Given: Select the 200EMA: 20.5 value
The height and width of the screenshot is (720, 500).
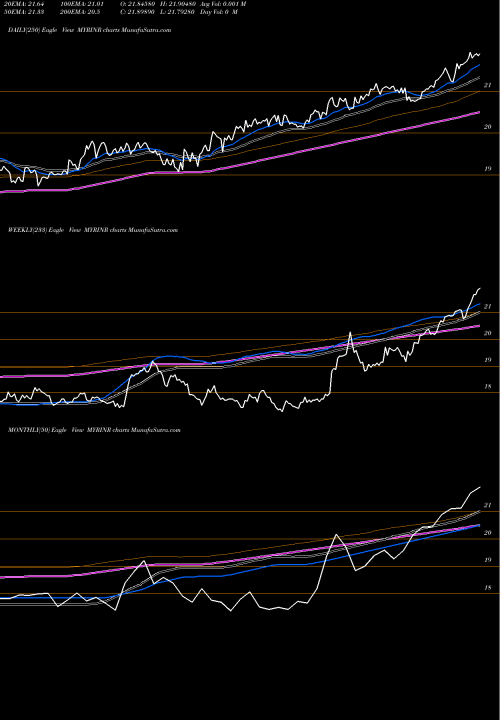Looking at the screenshot, I should (81, 11).
